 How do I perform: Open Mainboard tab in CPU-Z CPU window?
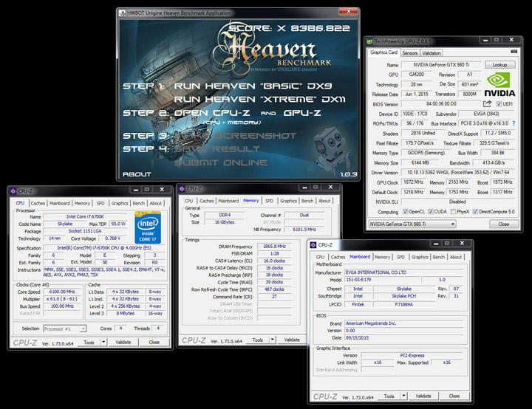60,203
